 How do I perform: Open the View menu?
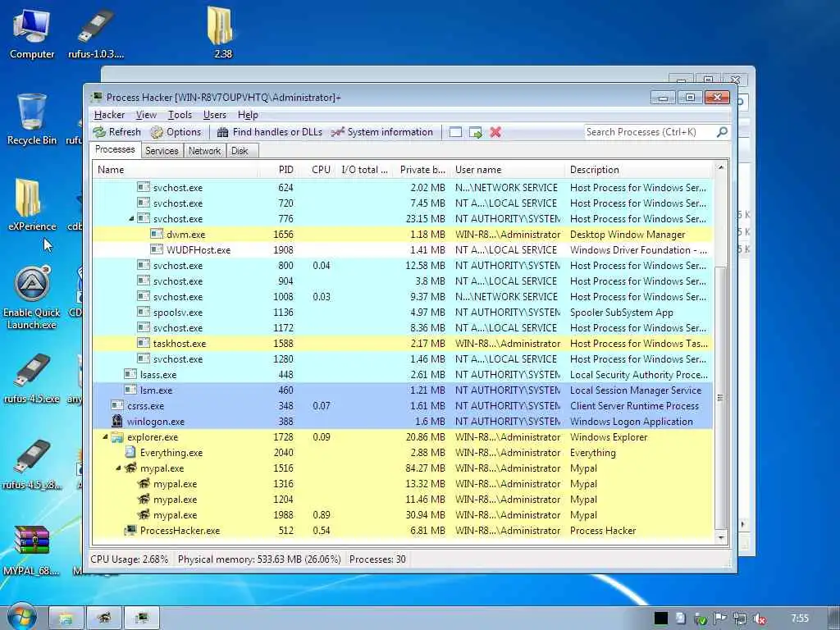(146, 115)
